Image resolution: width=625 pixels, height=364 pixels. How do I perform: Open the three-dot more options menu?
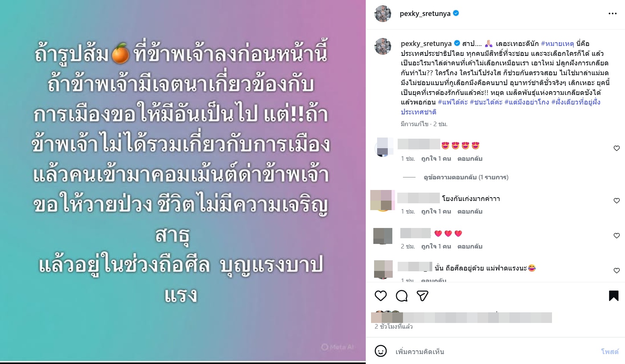tap(612, 14)
